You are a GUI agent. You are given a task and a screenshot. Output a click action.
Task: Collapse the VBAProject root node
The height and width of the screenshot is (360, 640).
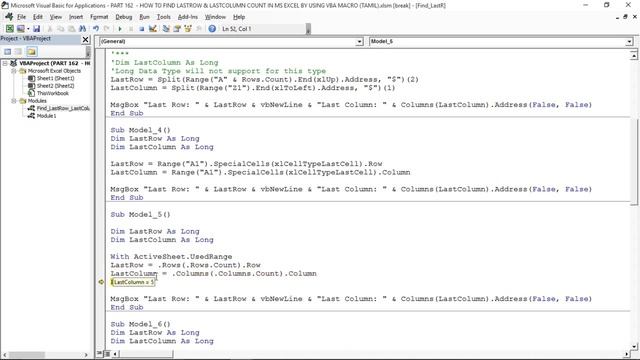coord(5,63)
